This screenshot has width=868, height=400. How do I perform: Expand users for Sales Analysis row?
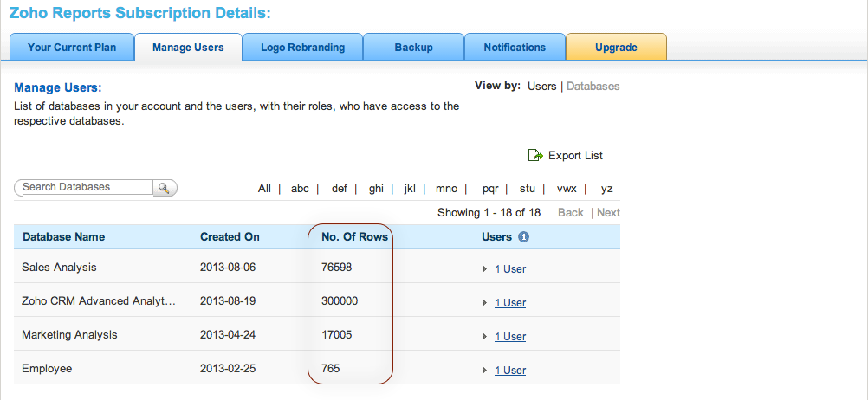click(x=485, y=269)
